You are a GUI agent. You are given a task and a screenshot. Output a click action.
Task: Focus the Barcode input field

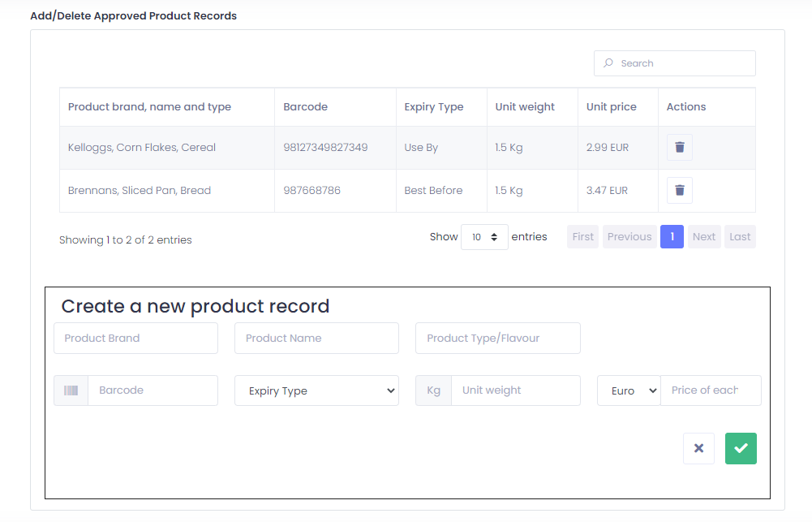click(x=153, y=390)
